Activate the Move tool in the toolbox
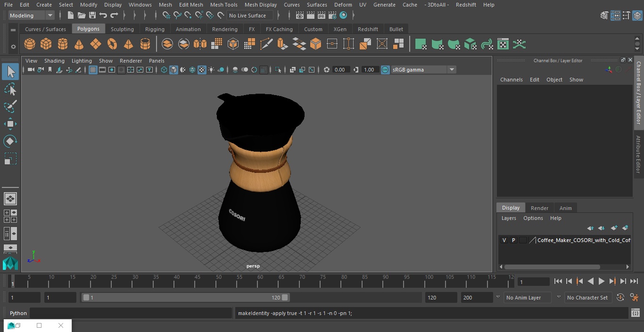The height and width of the screenshot is (332, 644). [10, 124]
